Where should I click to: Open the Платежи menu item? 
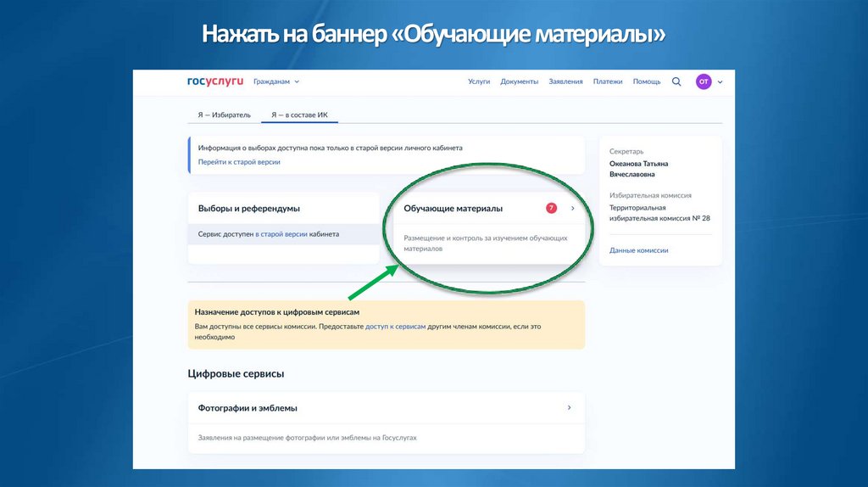tap(608, 81)
